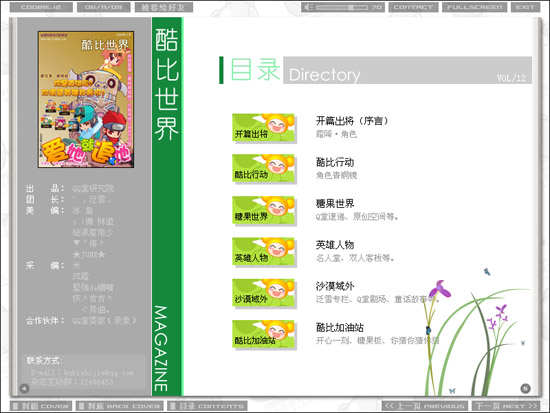Open the 酷比加油站 green section button
550x413 pixels.
click(x=263, y=334)
